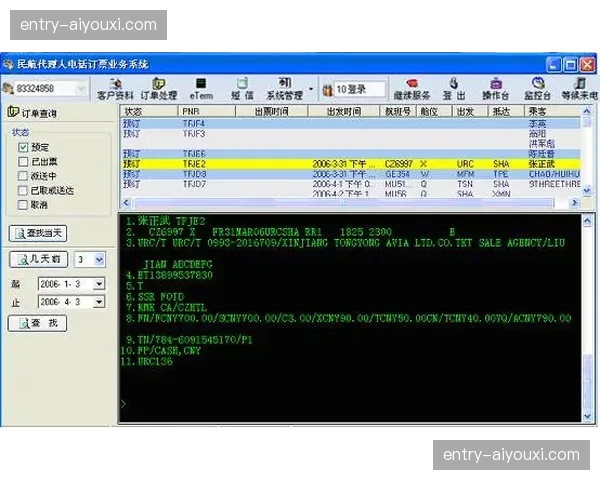Click flight number GE354 in order list
This screenshot has width=600, height=480.
pyautogui.click(x=397, y=174)
